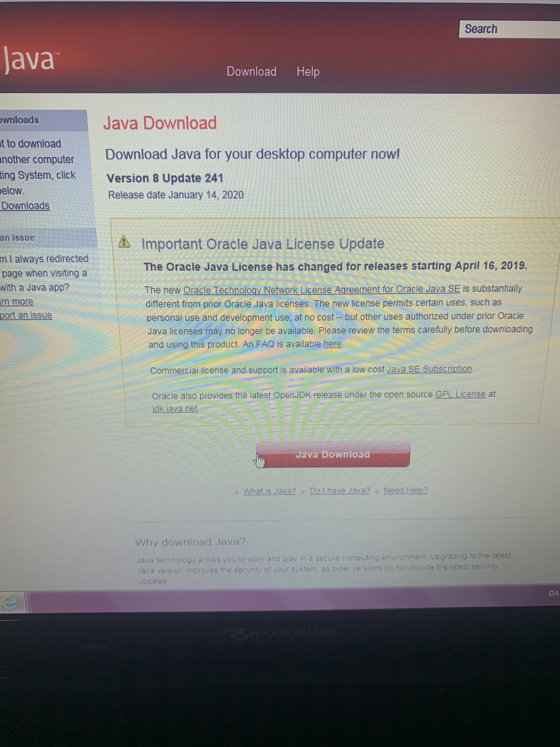This screenshot has height=747, width=560.
Task: Open the GPL License link
Action: (460, 394)
